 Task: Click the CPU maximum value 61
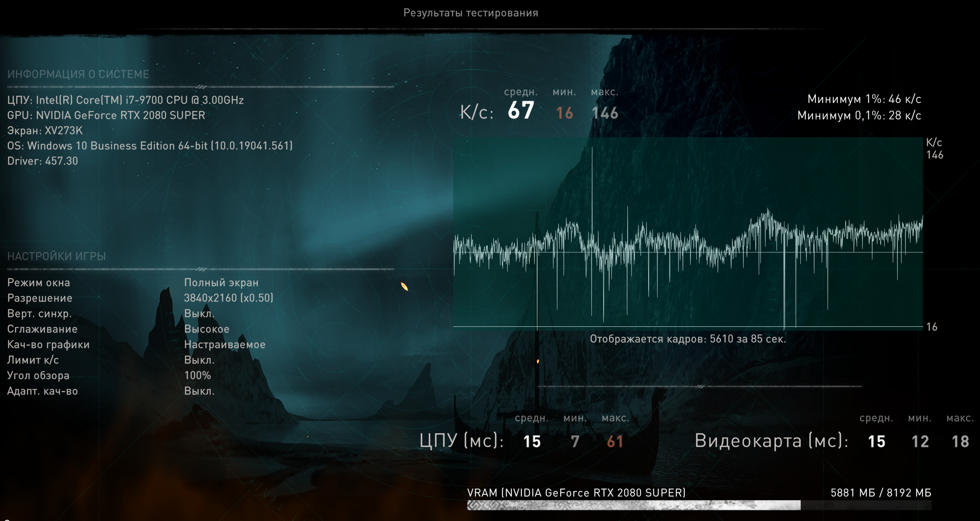coord(615,442)
